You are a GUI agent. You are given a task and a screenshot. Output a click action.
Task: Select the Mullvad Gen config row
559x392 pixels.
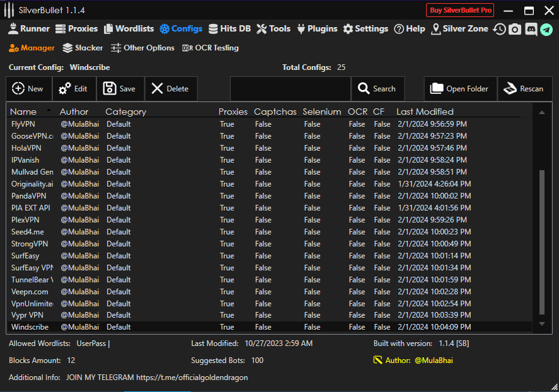pos(270,172)
